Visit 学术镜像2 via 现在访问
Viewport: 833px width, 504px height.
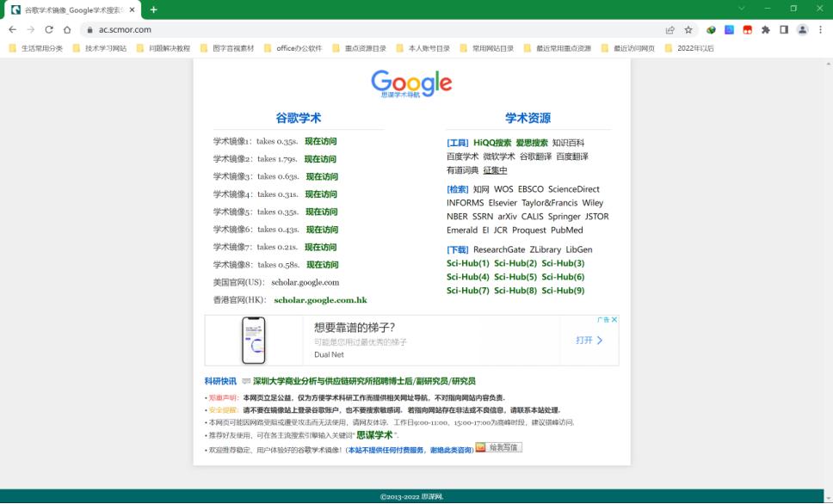point(320,159)
